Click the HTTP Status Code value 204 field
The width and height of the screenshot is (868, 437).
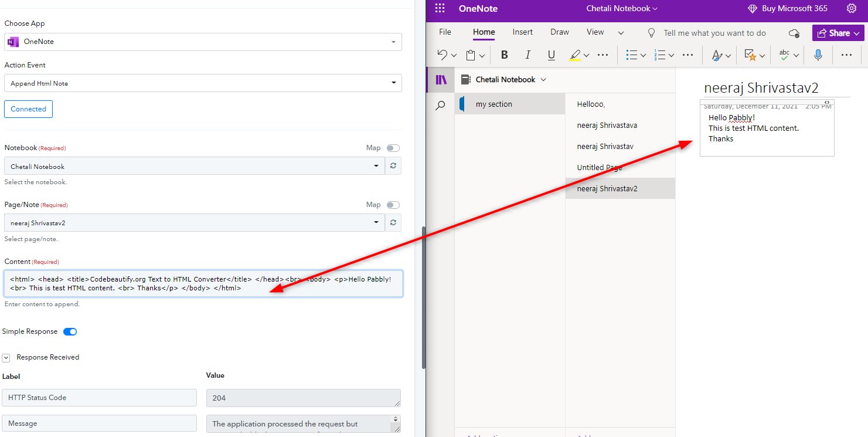tap(304, 398)
